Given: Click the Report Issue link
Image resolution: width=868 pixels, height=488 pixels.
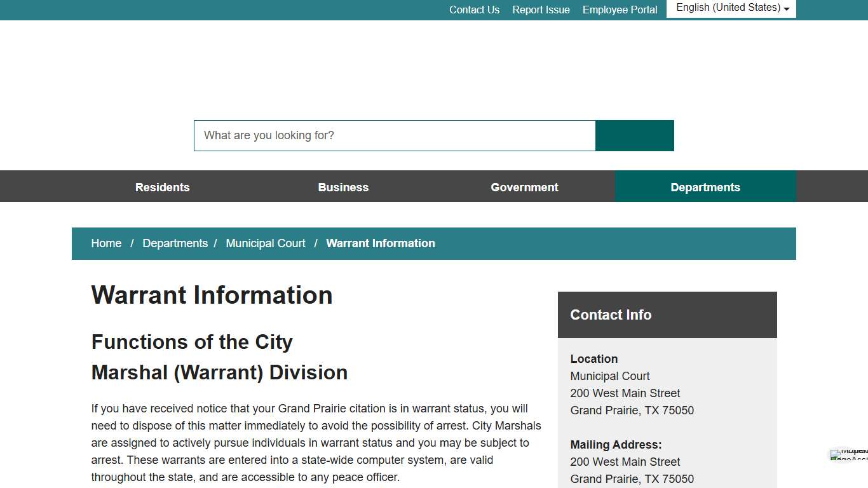Looking at the screenshot, I should pos(541,10).
